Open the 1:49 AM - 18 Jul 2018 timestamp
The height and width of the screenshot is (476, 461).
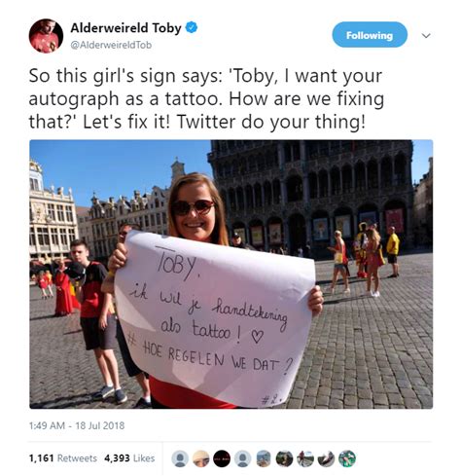click(x=77, y=425)
